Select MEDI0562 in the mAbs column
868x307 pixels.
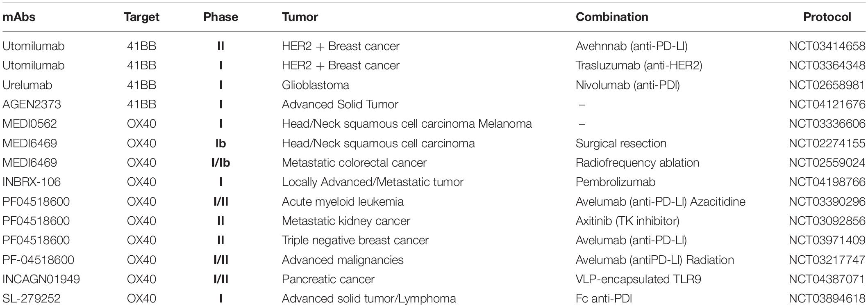[x=30, y=124]
